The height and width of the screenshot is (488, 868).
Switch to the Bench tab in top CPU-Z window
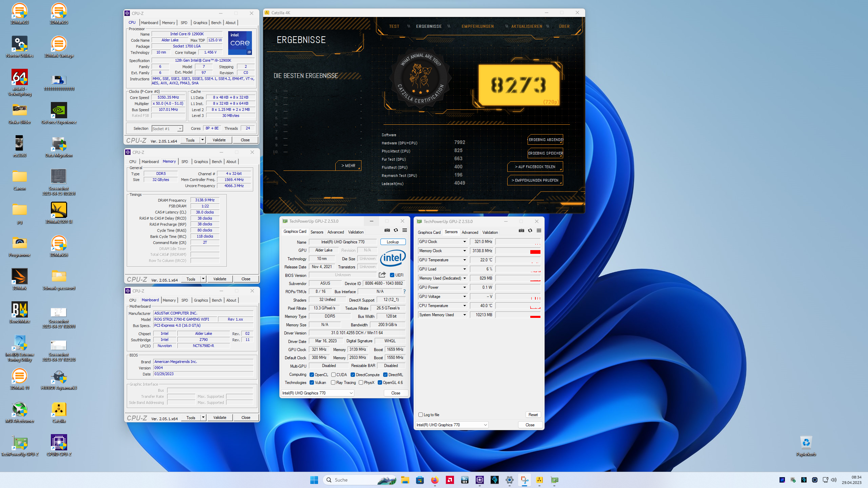(216, 23)
